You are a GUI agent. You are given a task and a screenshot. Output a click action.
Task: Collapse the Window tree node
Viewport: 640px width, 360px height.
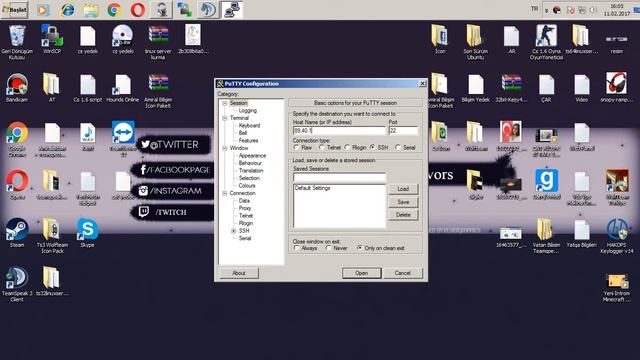coord(224,148)
